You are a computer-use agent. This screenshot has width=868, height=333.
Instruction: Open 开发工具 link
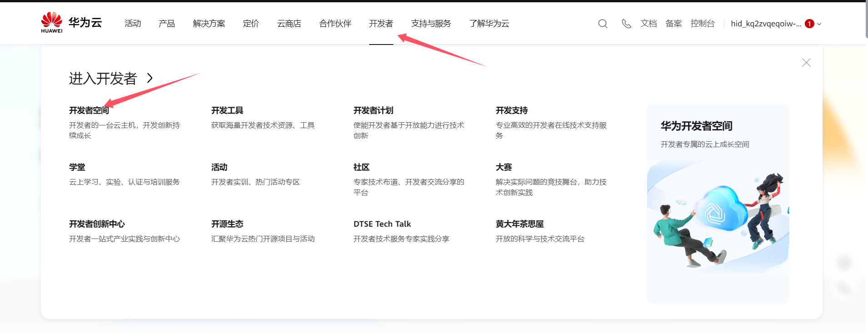227,110
